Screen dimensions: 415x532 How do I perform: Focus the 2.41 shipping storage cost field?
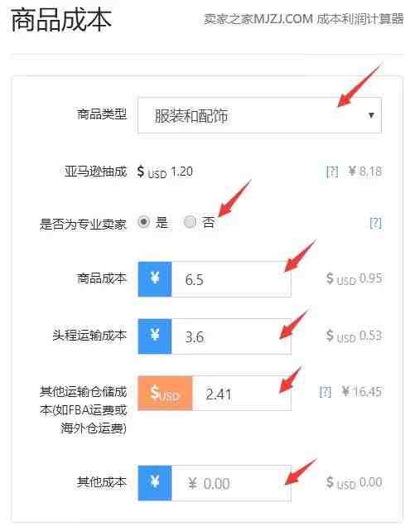tap(241, 393)
